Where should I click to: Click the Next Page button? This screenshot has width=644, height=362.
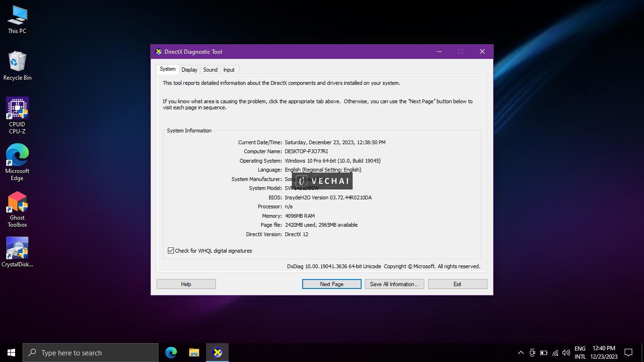[332, 284]
